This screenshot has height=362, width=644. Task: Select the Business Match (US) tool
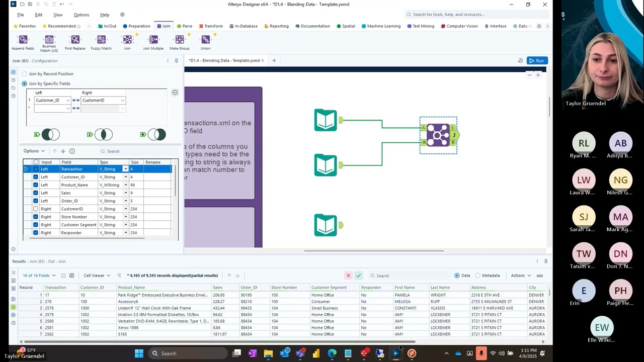pos(49,43)
